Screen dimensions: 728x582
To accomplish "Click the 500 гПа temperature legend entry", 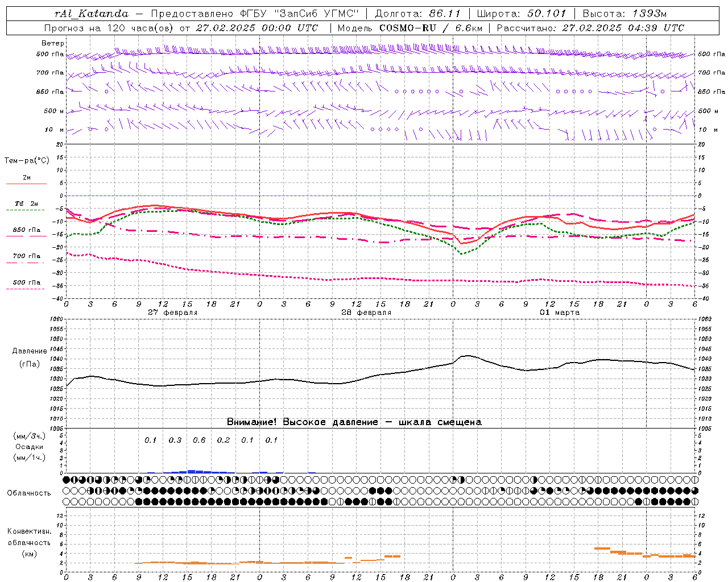I will click(26, 285).
